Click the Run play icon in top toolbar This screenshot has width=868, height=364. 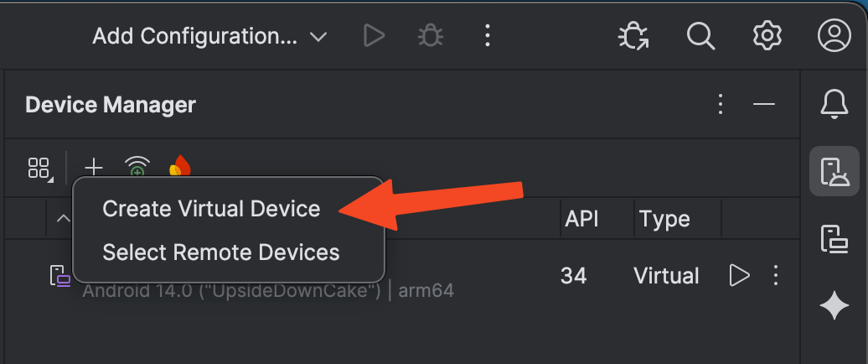click(x=374, y=35)
